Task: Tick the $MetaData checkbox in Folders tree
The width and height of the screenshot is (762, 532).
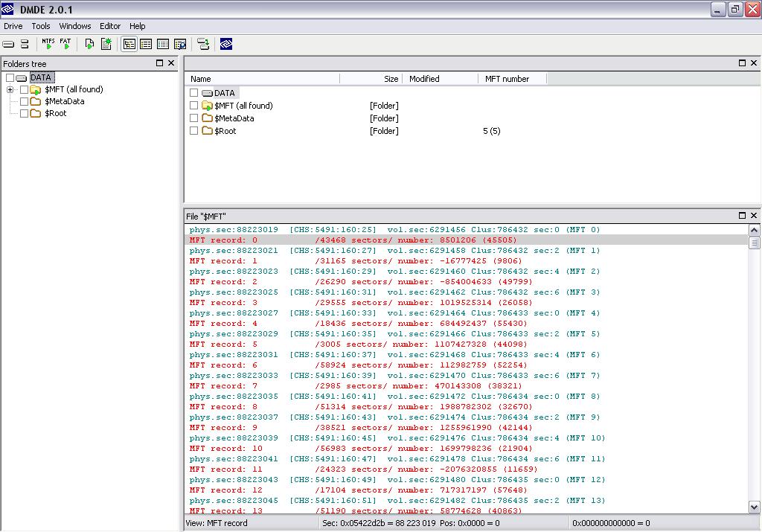Action: coord(25,102)
